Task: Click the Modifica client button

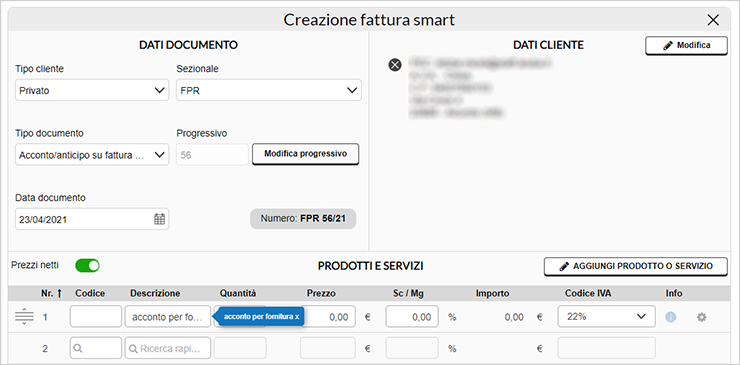Action: coord(686,46)
